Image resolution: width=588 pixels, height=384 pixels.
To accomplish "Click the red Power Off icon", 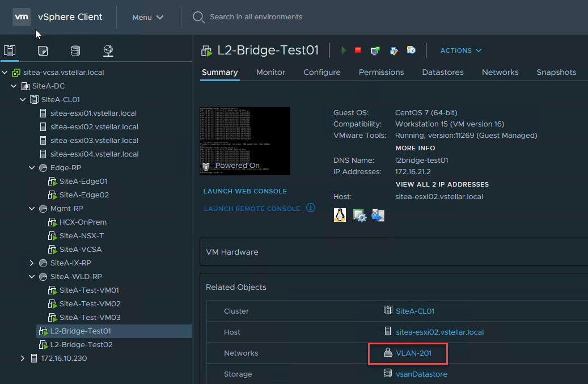I will [358, 50].
